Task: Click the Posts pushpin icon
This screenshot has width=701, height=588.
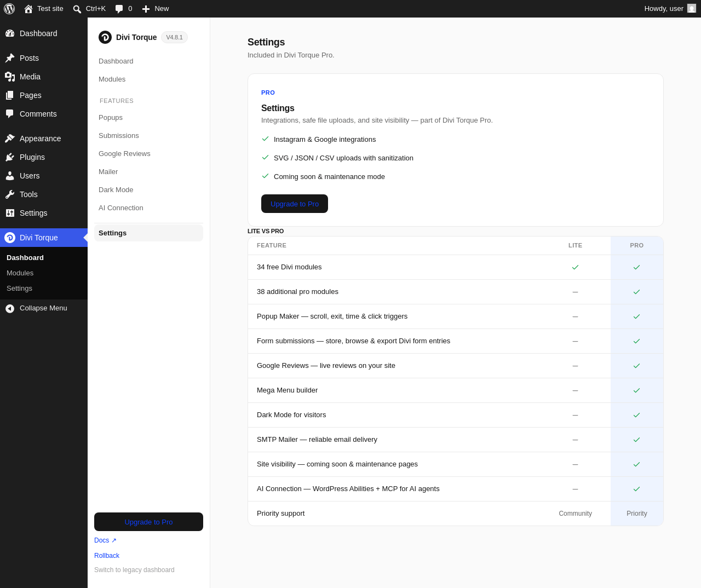Action: click(x=10, y=58)
